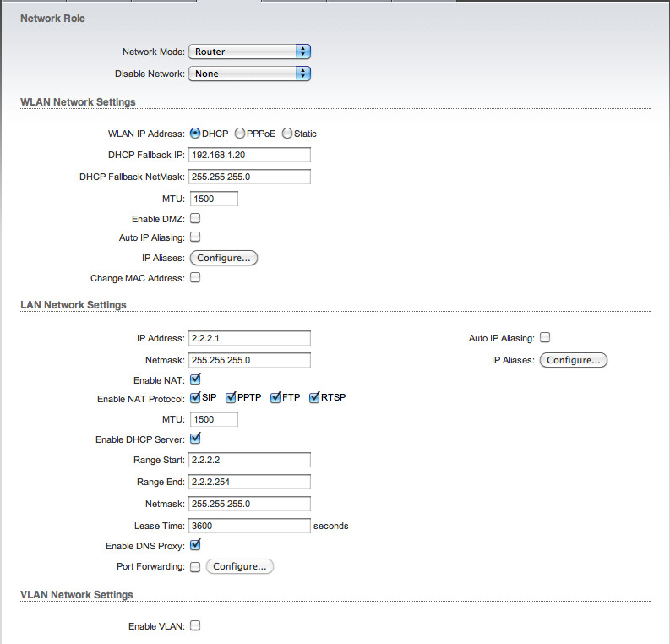Toggle LAN Auto IP Aliasing checkbox
The width and height of the screenshot is (670, 644).
tap(545, 337)
